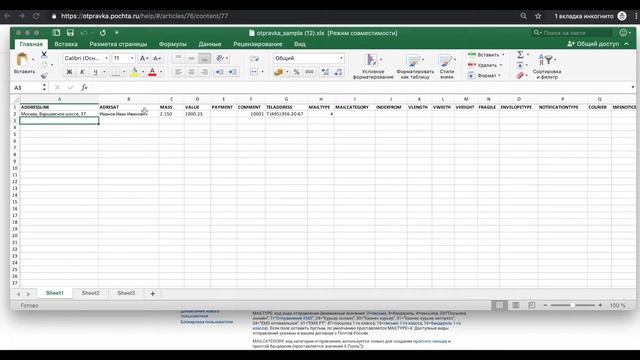The image size is (640, 360).
Task: Switch to the Данные ribbon tab
Action: pyautogui.click(x=210, y=44)
